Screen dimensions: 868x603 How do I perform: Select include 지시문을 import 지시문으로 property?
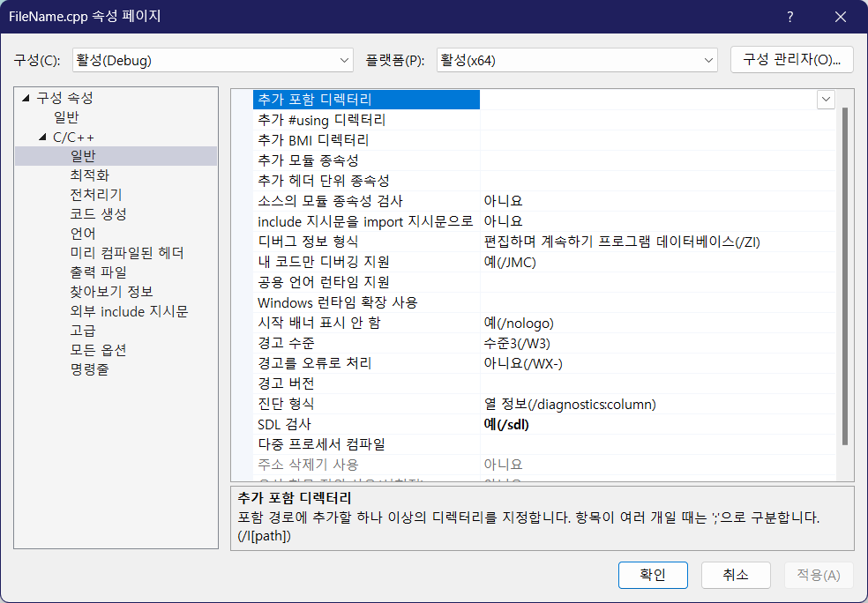366,221
